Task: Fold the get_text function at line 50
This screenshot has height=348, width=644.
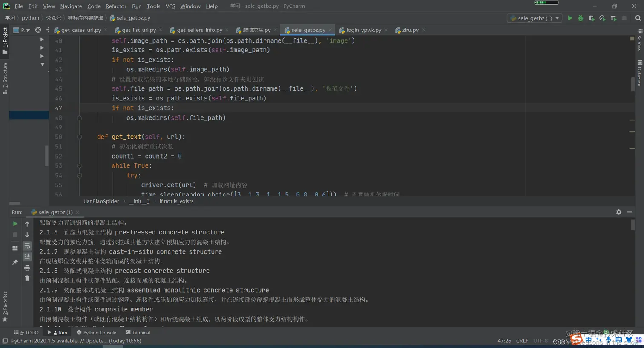Action: click(79, 137)
